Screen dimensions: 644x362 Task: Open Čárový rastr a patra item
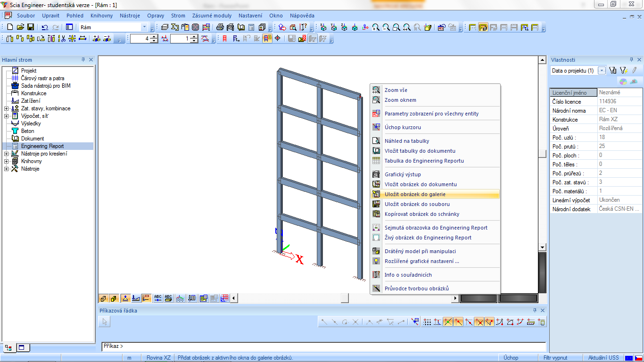click(x=42, y=78)
